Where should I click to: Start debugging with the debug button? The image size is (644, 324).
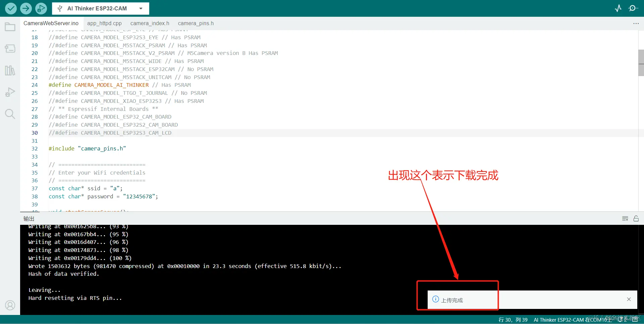coord(41,8)
